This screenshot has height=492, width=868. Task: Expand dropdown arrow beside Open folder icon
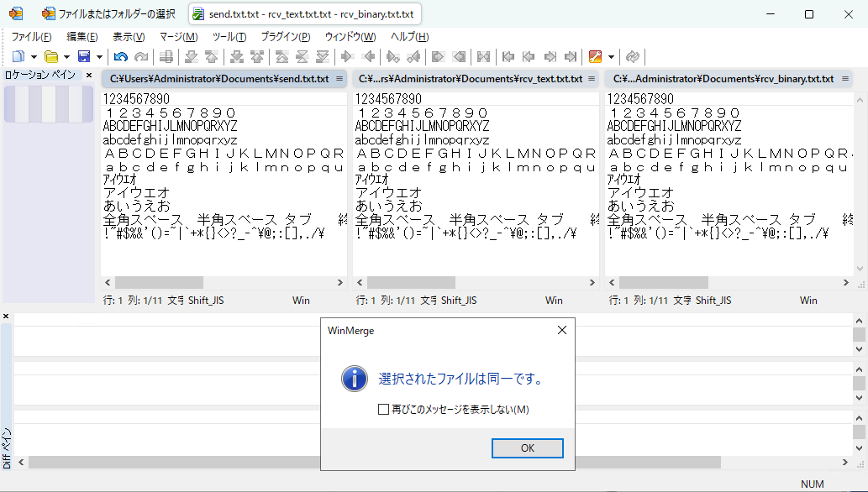(x=66, y=56)
